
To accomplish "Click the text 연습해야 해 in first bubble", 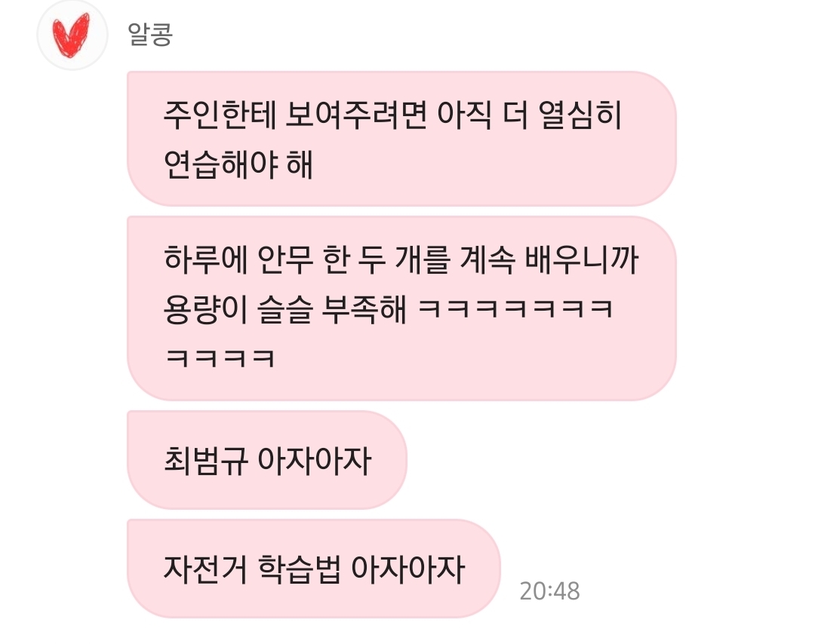I will (238, 164).
